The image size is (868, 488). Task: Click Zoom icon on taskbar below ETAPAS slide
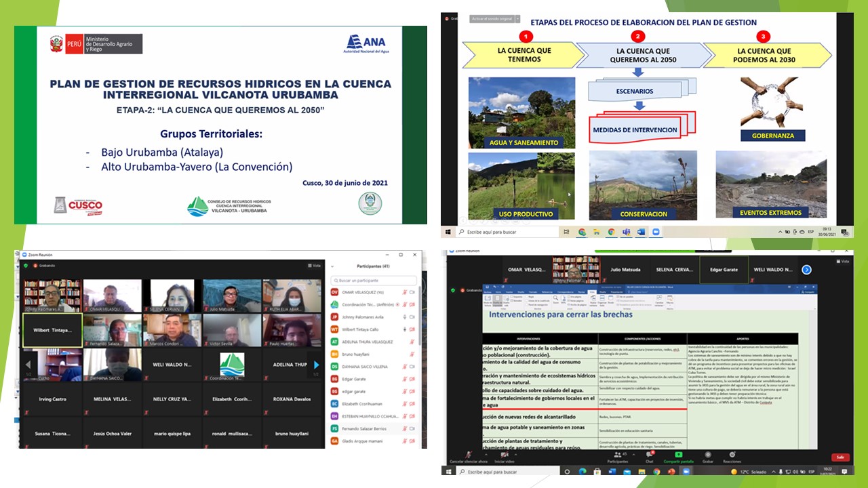coord(656,231)
